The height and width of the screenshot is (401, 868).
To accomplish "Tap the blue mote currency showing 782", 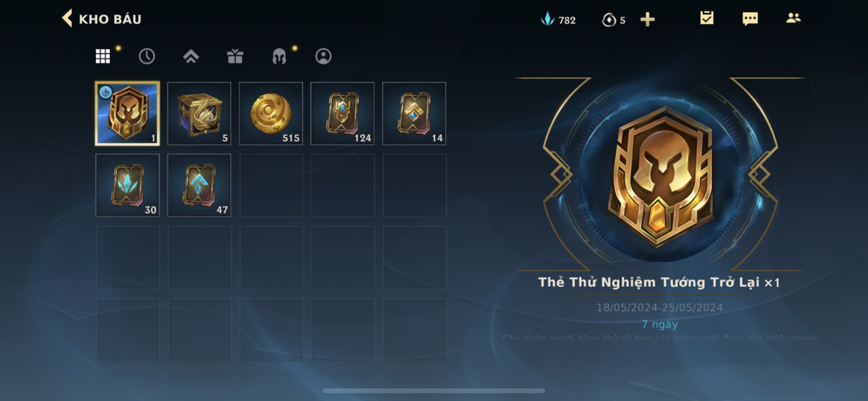I will (x=558, y=20).
